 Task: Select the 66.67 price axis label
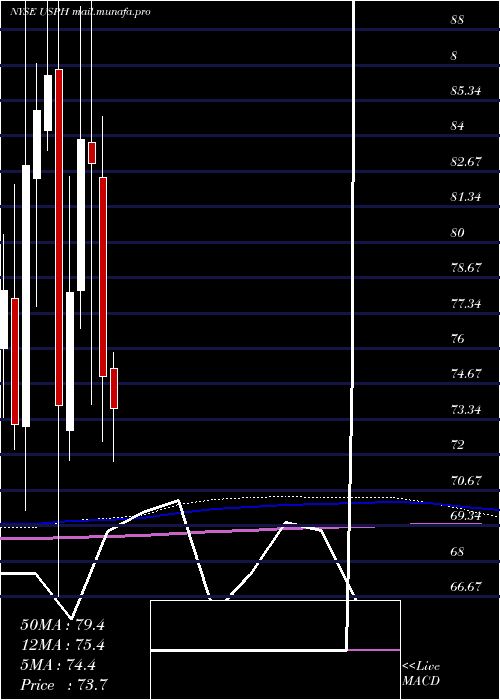point(466,587)
